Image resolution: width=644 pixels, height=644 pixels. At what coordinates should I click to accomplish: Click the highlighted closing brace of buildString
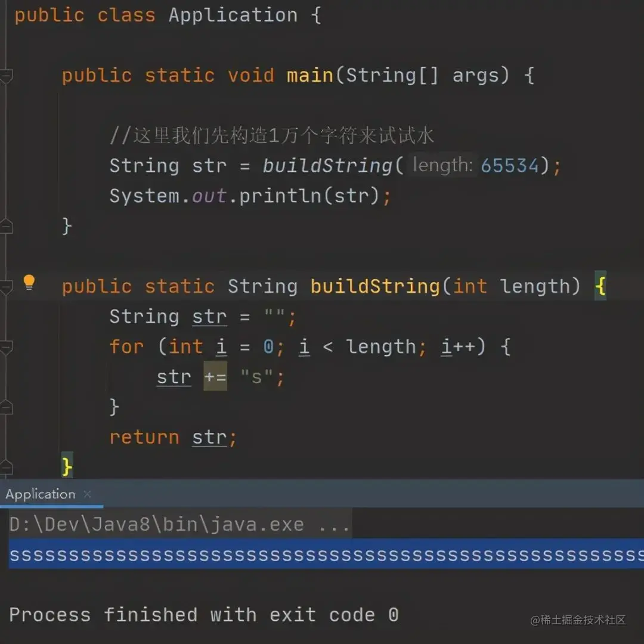click(67, 466)
